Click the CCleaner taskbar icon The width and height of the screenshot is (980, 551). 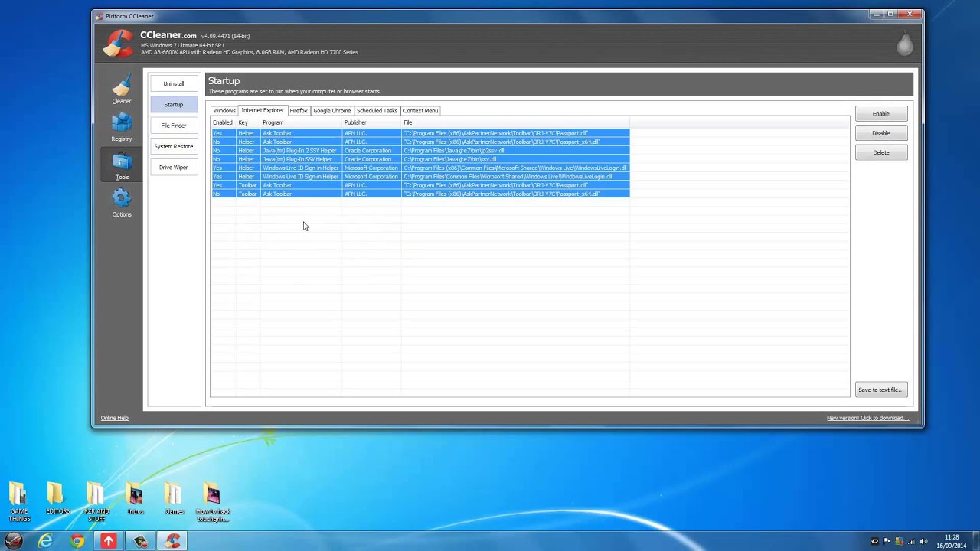click(x=172, y=541)
